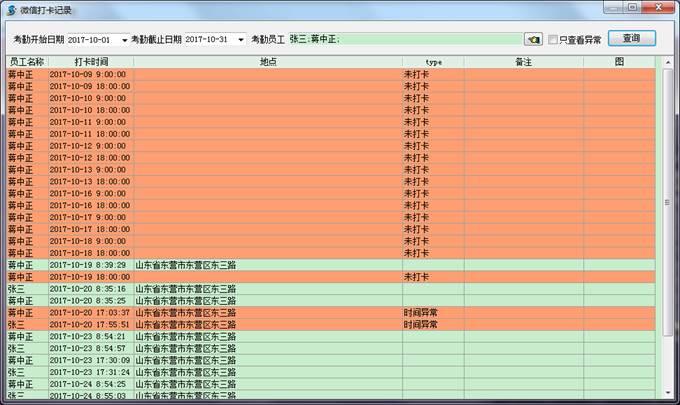Click the employee picker icon beside 考勤员工 field
This screenshot has width=680, height=405.
coord(533,40)
